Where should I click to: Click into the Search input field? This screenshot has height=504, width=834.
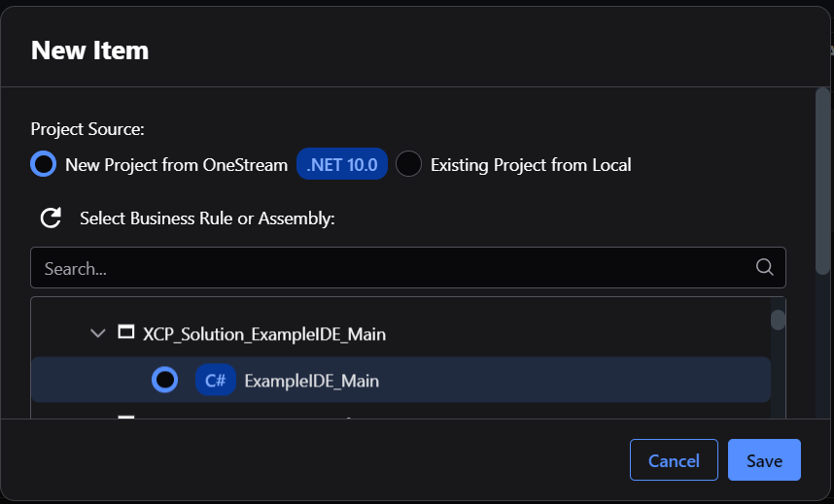pos(408,267)
